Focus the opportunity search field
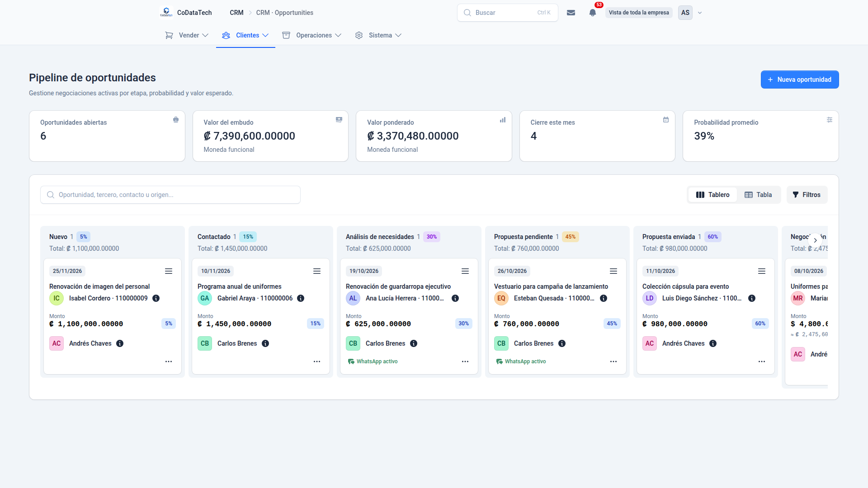This screenshot has height=488, width=868. click(x=170, y=195)
